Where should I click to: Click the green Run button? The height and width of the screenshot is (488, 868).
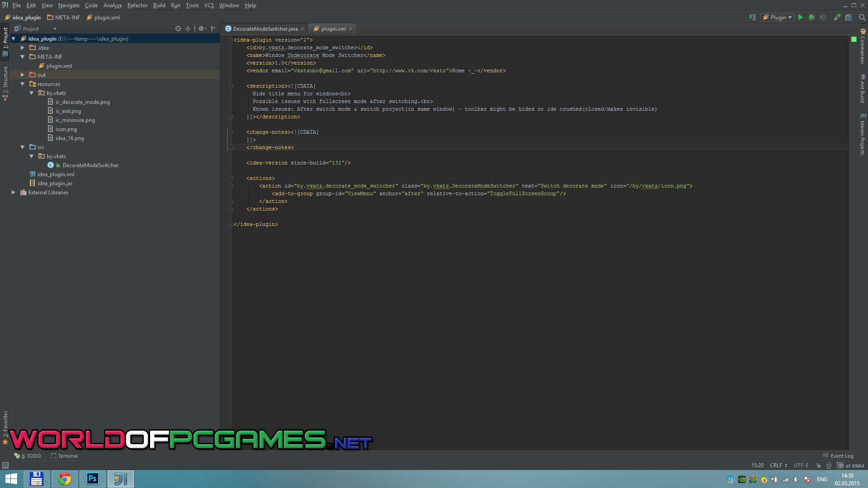tap(801, 17)
